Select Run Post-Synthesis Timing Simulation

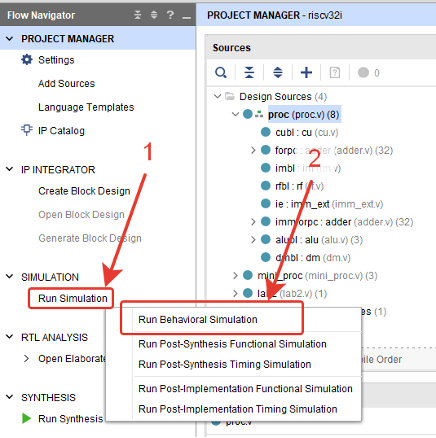pos(225,364)
